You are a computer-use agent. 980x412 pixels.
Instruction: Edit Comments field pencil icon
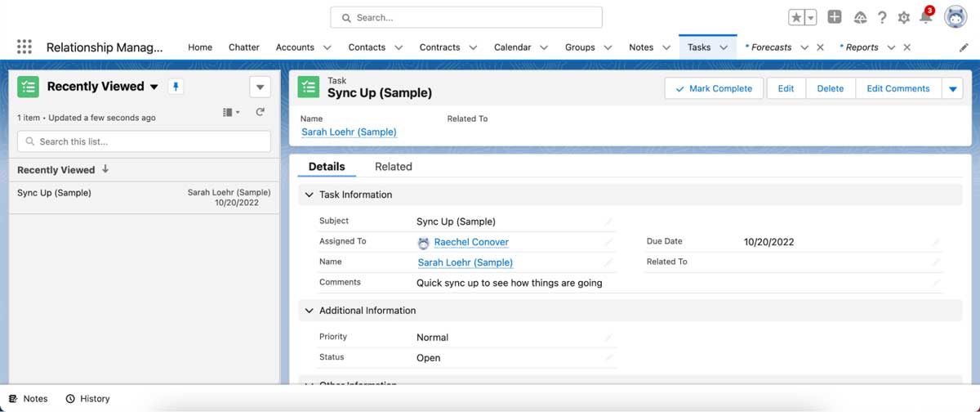(936, 283)
